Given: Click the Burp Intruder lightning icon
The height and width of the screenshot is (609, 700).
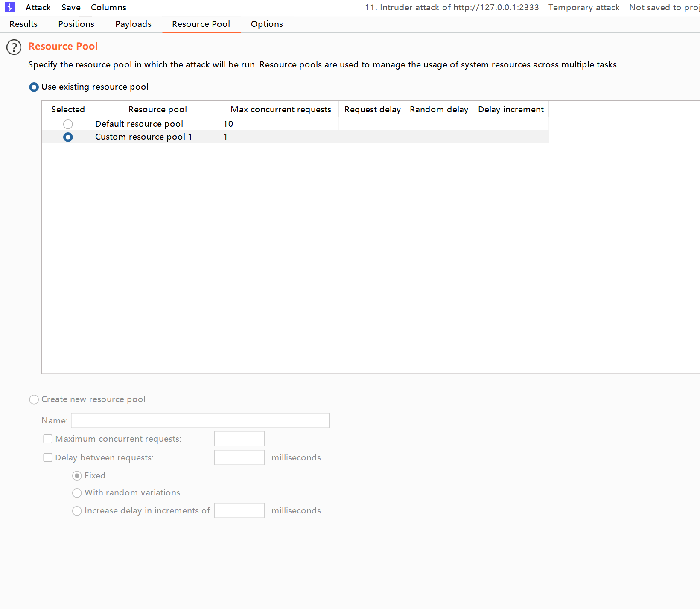Looking at the screenshot, I should 9,7.
